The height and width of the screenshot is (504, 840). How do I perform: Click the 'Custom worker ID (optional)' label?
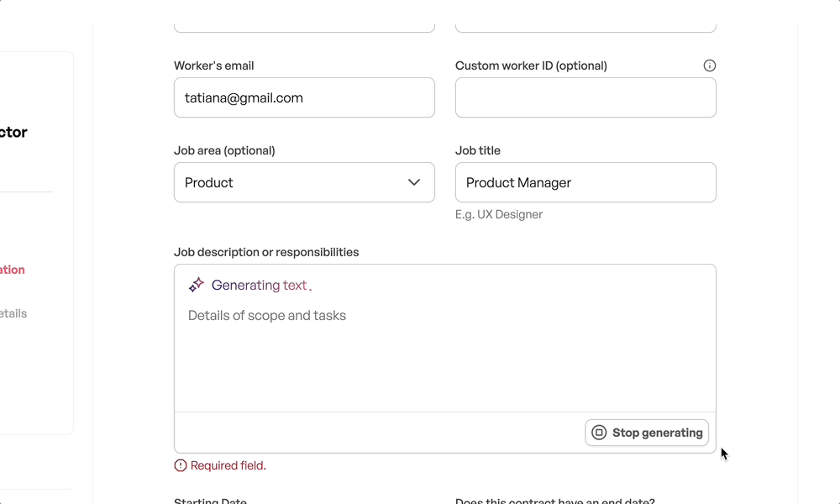click(x=531, y=66)
